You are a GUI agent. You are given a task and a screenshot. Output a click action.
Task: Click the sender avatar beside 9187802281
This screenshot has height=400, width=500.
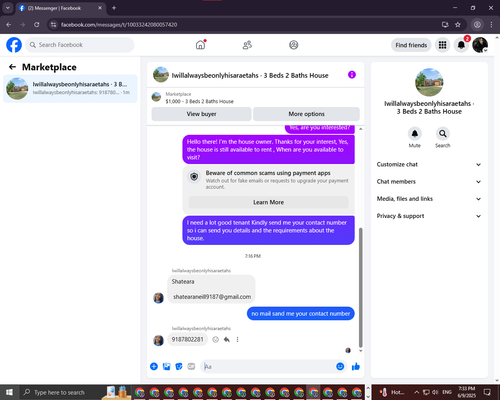pyautogui.click(x=158, y=340)
